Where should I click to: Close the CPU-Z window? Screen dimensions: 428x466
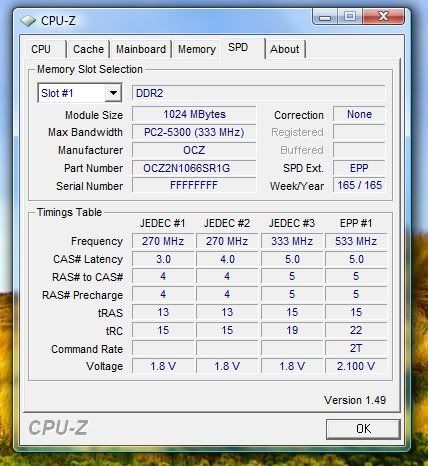383,17
